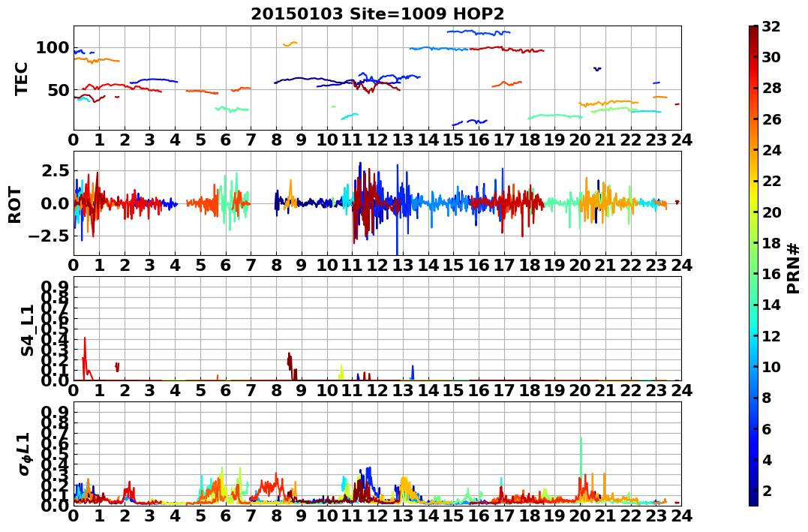Viewport: 808px width, 532px height.
Task: Click colorbar tick label "28"
Action: pyautogui.click(x=771, y=88)
